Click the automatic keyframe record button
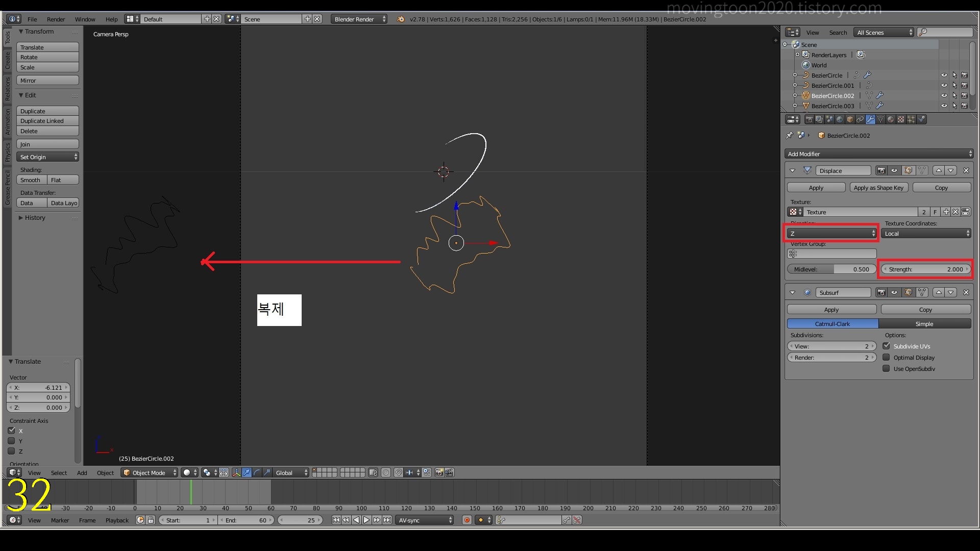 (467, 520)
